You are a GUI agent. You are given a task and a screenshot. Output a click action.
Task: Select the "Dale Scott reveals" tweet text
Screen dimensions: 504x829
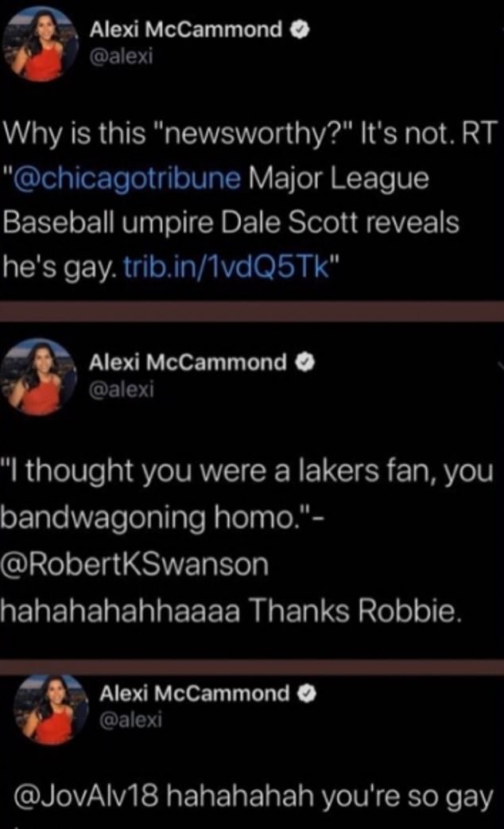pos(339,222)
